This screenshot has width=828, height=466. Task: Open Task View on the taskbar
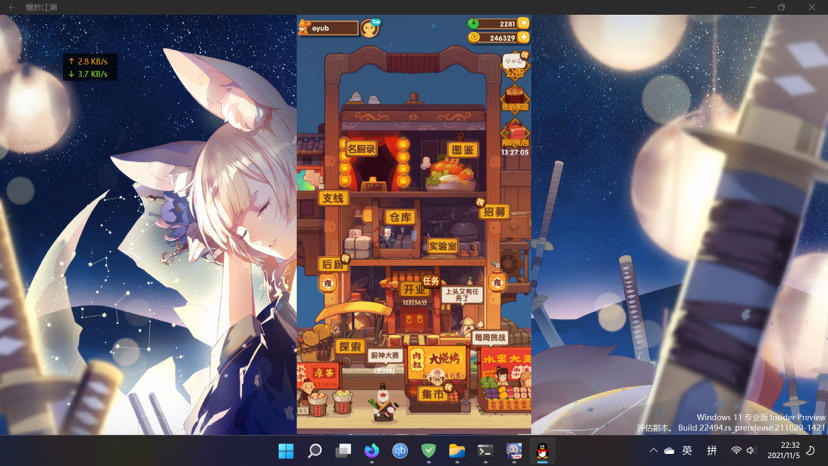[x=343, y=451]
